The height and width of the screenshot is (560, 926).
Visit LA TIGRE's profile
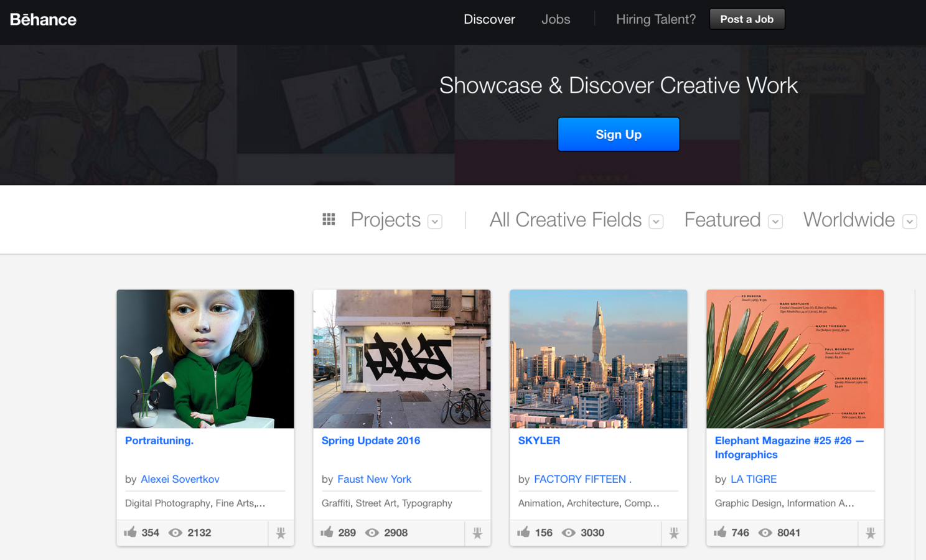click(x=754, y=479)
